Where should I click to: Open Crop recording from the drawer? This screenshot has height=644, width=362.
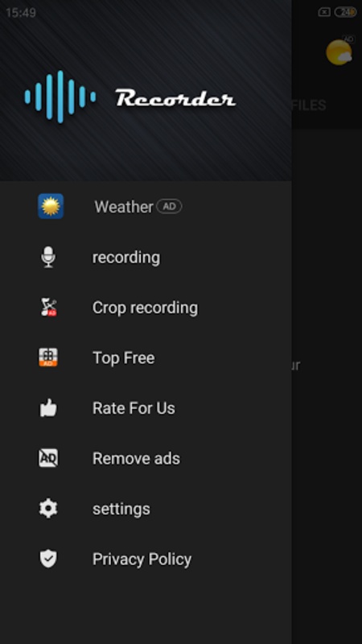(146, 308)
